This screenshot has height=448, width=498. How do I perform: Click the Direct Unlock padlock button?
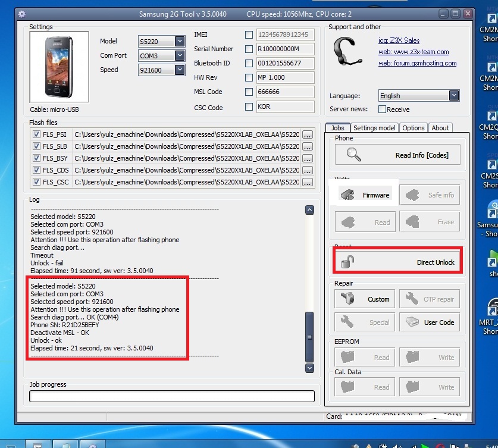pyautogui.click(x=397, y=262)
